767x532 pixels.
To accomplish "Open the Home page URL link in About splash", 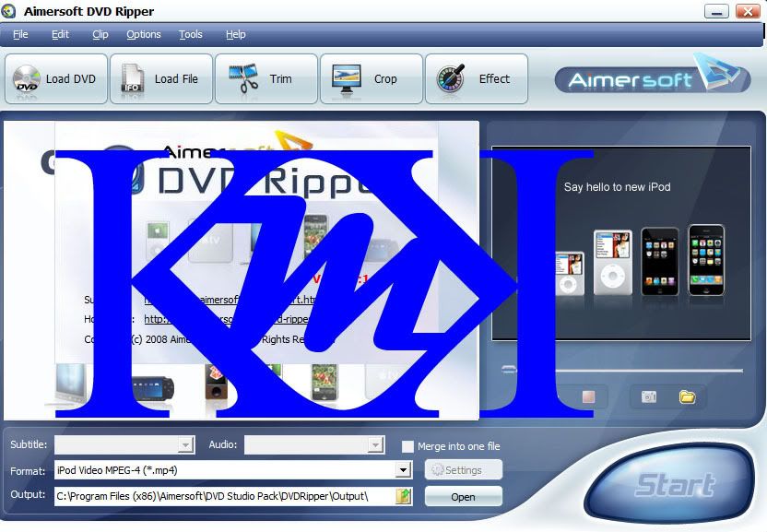I will coord(227,319).
